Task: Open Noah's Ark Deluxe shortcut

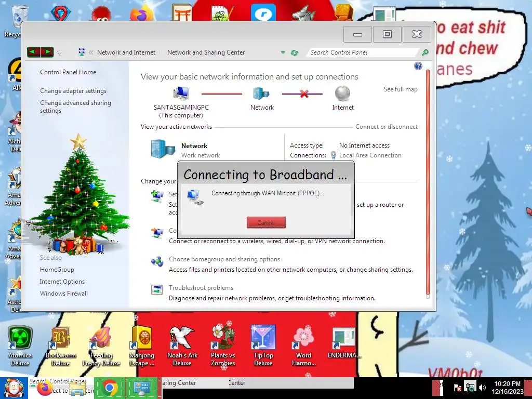Action: [182, 345]
